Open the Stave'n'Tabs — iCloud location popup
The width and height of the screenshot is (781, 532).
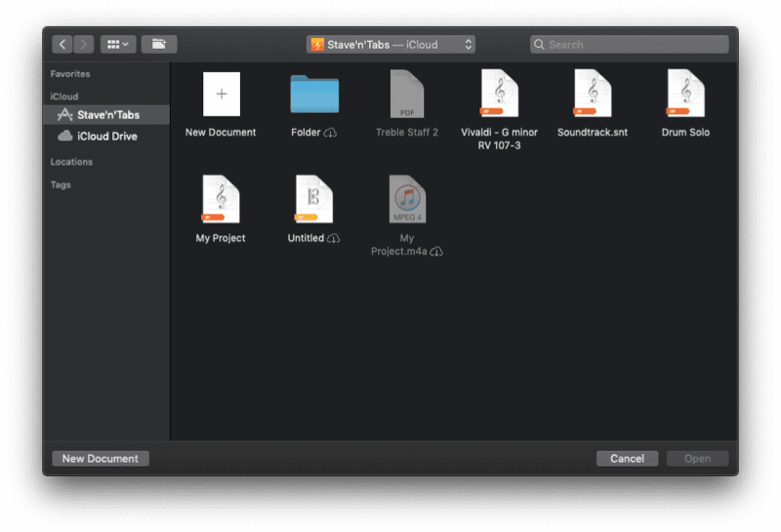390,44
